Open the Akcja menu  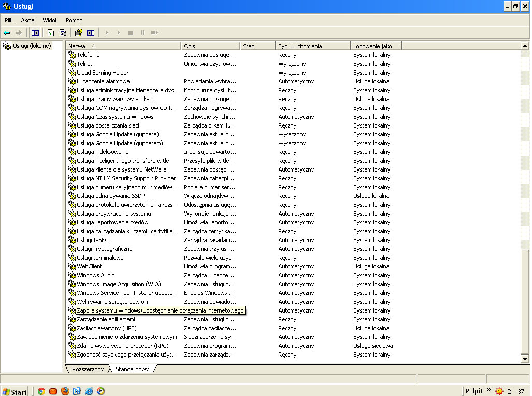pos(27,20)
